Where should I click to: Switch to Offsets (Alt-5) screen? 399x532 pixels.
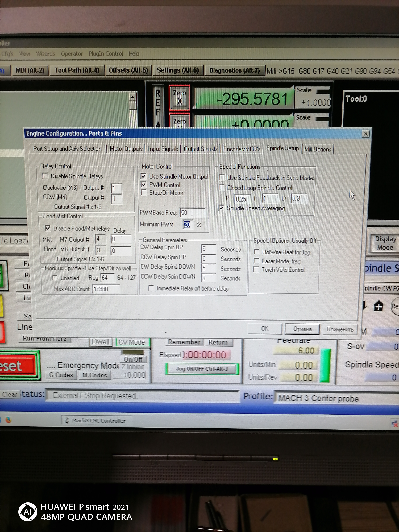tap(128, 70)
